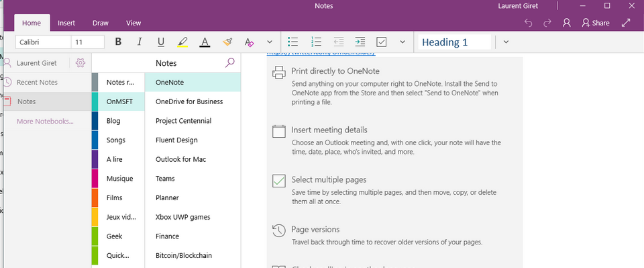
Task: Increase indent of the paragraph
Action: [360, 42]
